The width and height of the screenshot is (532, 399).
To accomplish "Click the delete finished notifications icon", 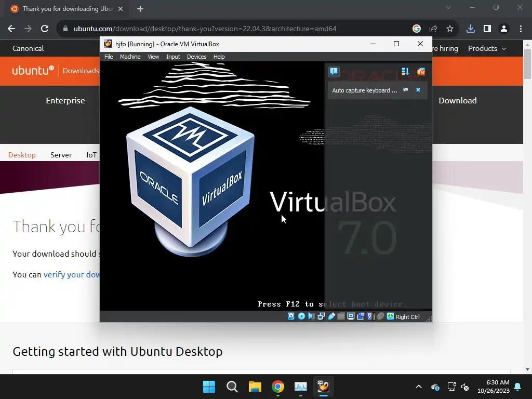I will [421, 71].
